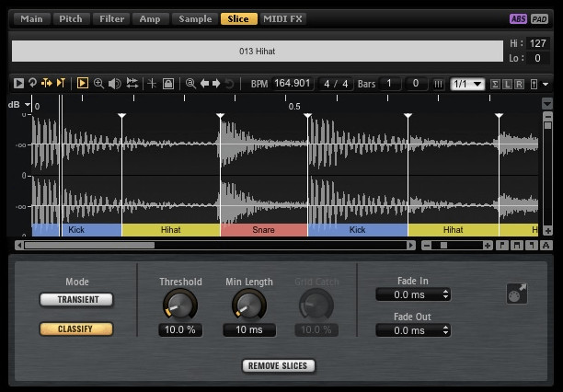Jump to the next slice with the right arrow

216,84
